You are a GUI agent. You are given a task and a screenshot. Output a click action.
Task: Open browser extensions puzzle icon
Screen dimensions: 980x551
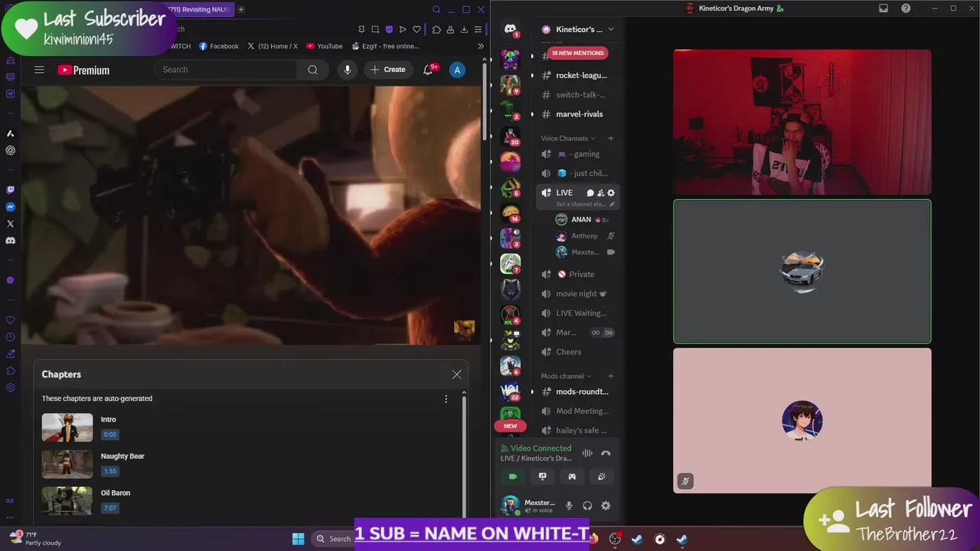436,29
